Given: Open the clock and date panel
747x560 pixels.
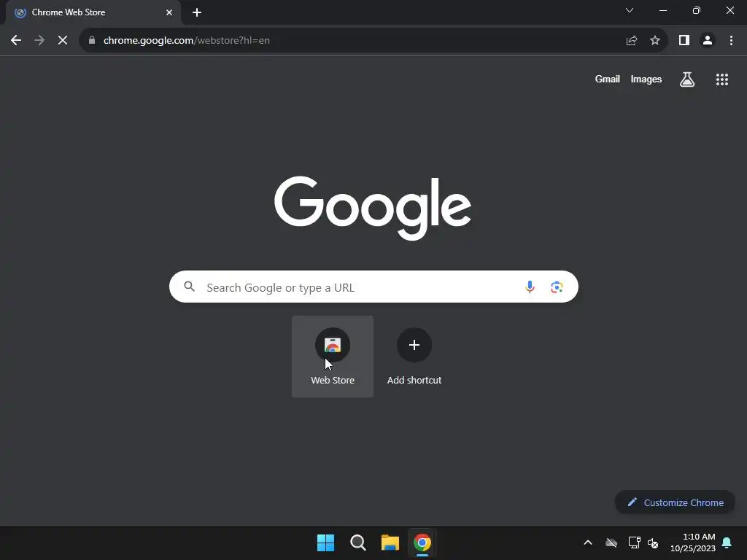Looking at the screenshot, I should [x=693, y=542].
